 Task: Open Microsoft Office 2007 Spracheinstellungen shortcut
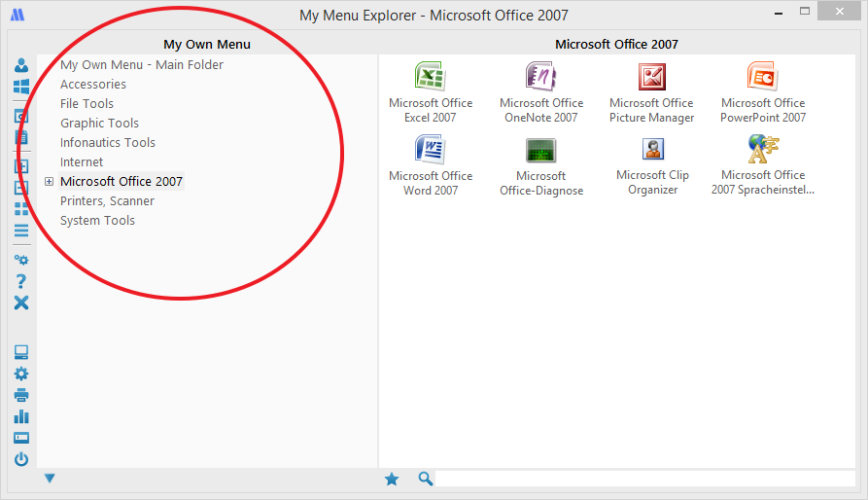[x=763, y=165]
